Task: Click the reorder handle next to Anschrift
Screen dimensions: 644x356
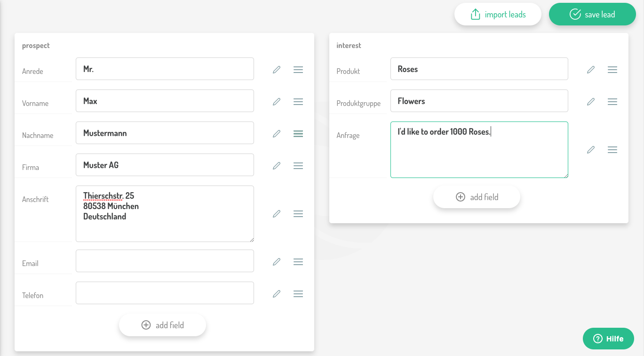Action: coord(298,214)
